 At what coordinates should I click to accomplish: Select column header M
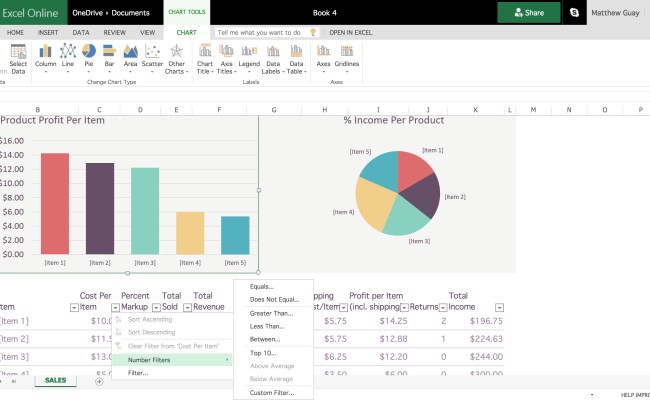(x=533, y=110)
